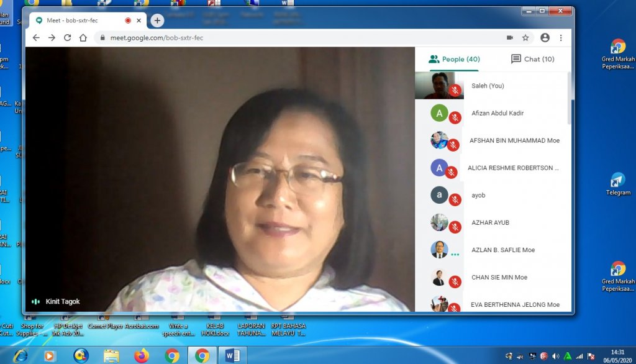Select the People (40) tab

[454, 59]
